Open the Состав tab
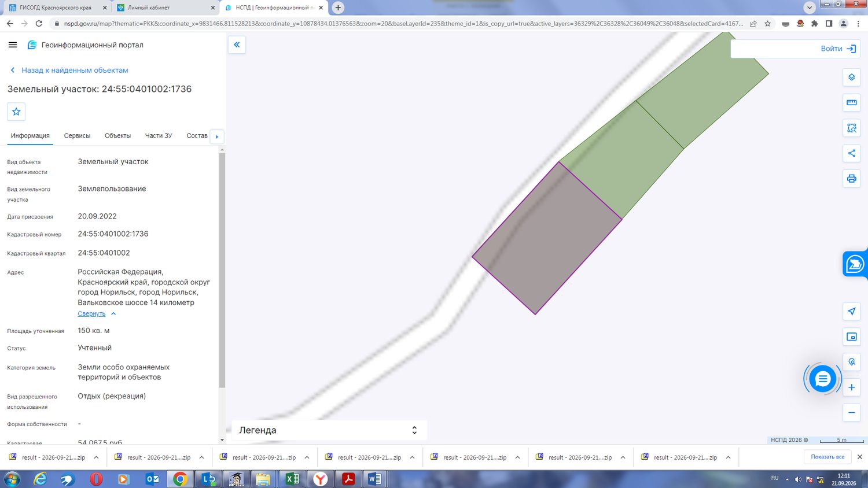Screen dimensions: 868x488 197,136
